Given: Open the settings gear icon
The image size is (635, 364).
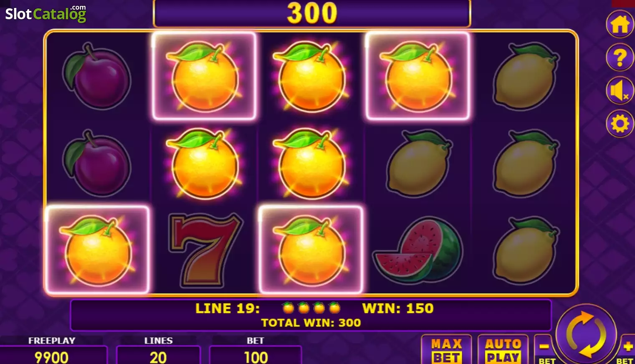Looking at the screenshot, I should pos(620,124).
